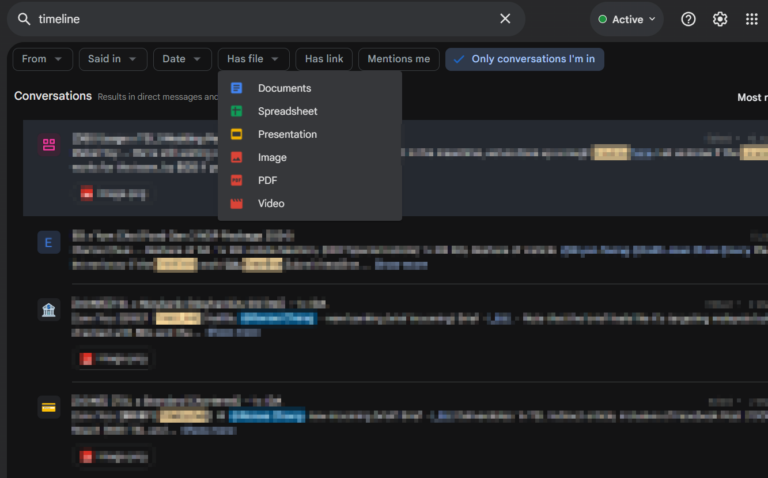Click the pink space avatar icon

(x=49, y=145)
